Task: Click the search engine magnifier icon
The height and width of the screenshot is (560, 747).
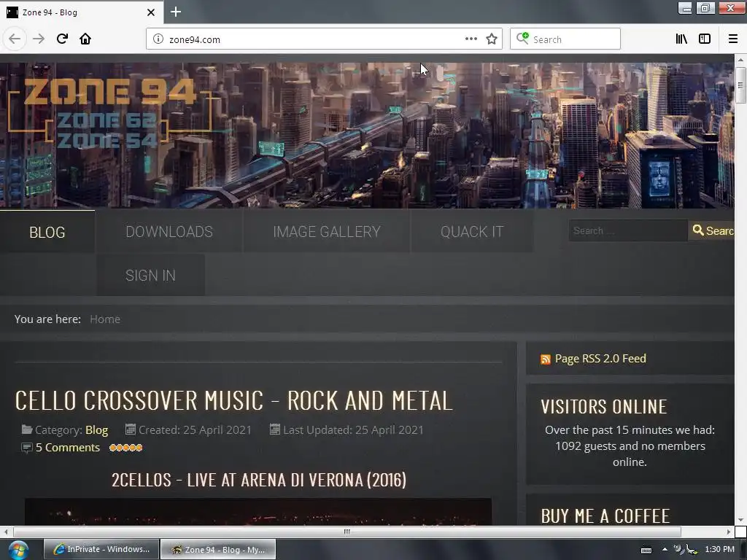Action: (x=522, y=39)
